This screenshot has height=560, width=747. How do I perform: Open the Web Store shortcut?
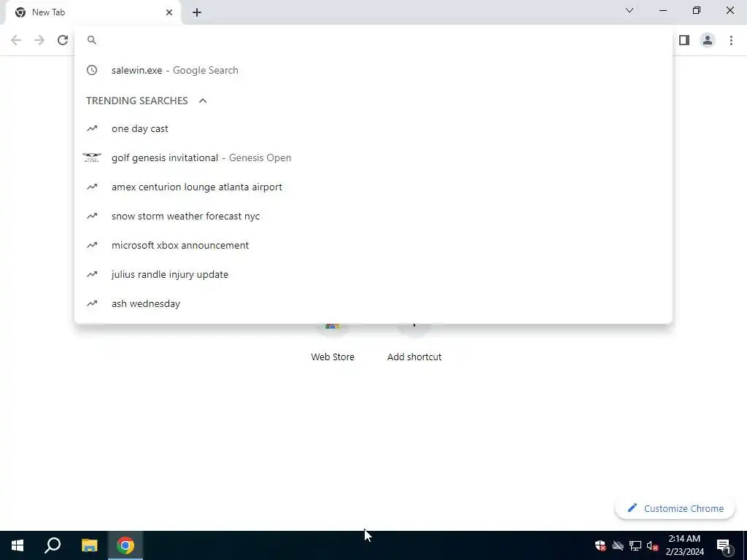(333, 343)
